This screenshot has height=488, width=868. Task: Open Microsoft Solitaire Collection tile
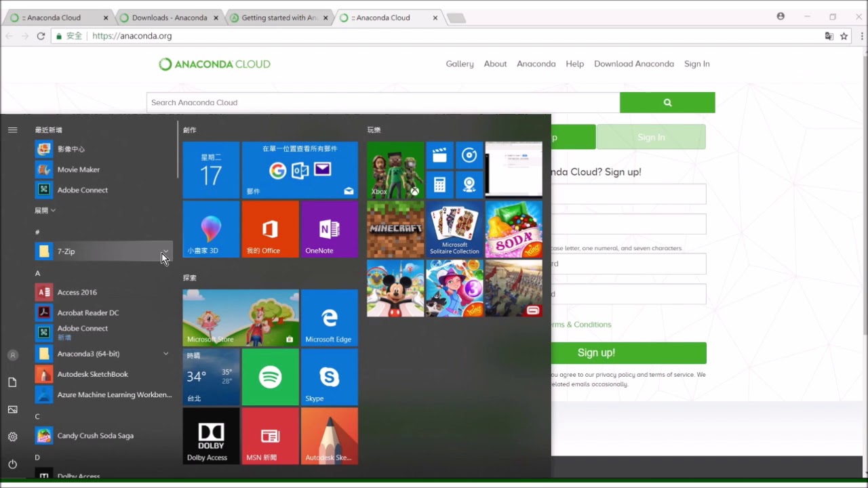(x=454, y=229)
